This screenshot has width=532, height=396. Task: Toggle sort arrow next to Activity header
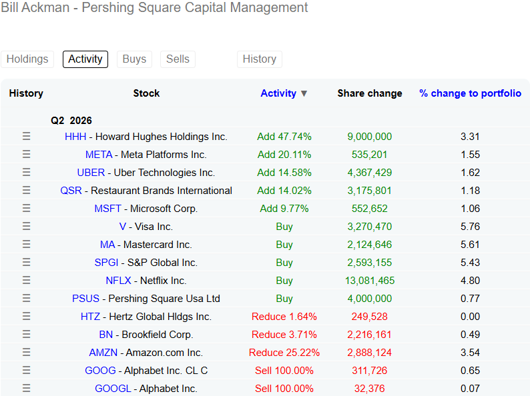pyautogui.click(x=304, y=93)
